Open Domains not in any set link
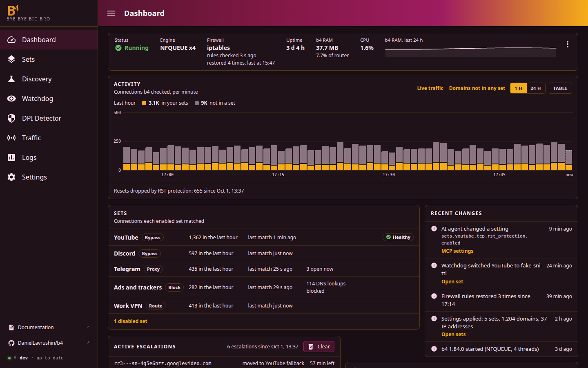The width and height of the screenshot is (588, 368). pos(477,88)
